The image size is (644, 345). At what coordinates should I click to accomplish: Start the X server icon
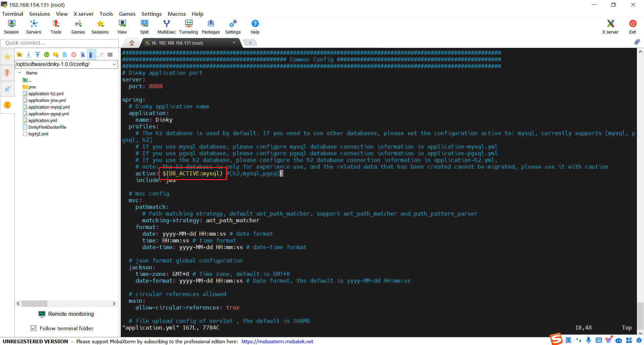pyautogui.click(x=610, y=27)
